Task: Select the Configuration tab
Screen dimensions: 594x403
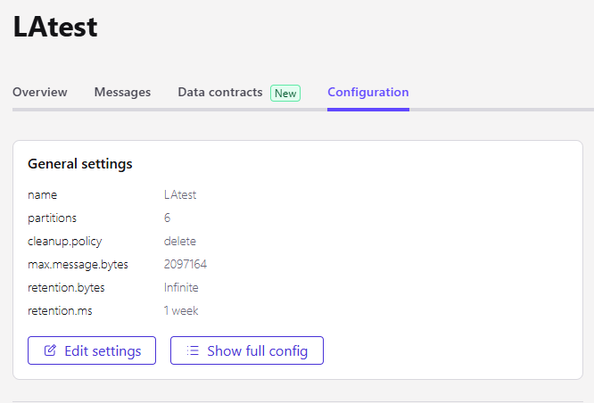Action: [x=368, y=92]
